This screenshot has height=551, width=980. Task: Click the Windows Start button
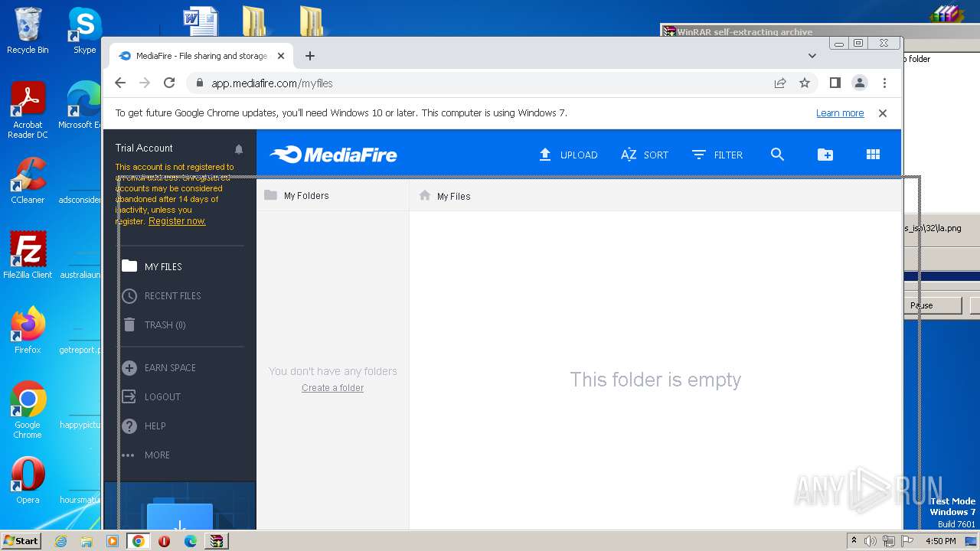(21, 540)
